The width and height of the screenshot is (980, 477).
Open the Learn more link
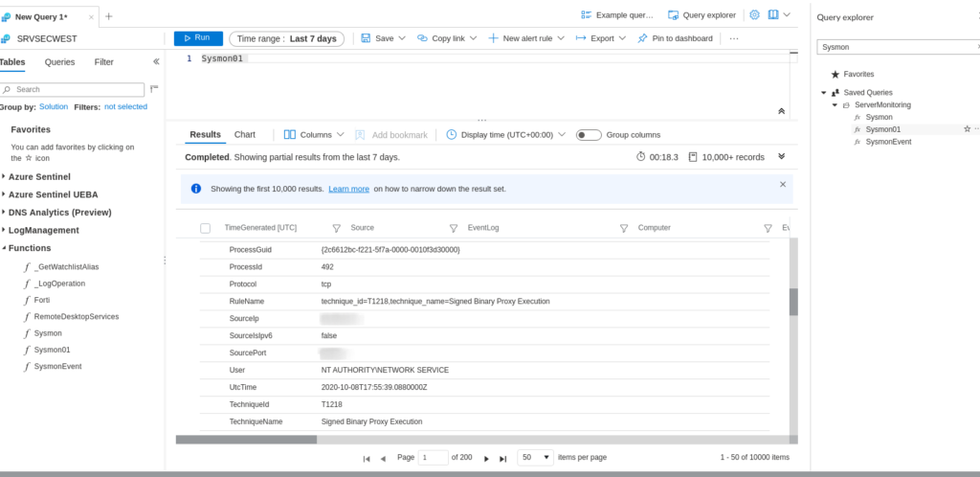[348, 189]
